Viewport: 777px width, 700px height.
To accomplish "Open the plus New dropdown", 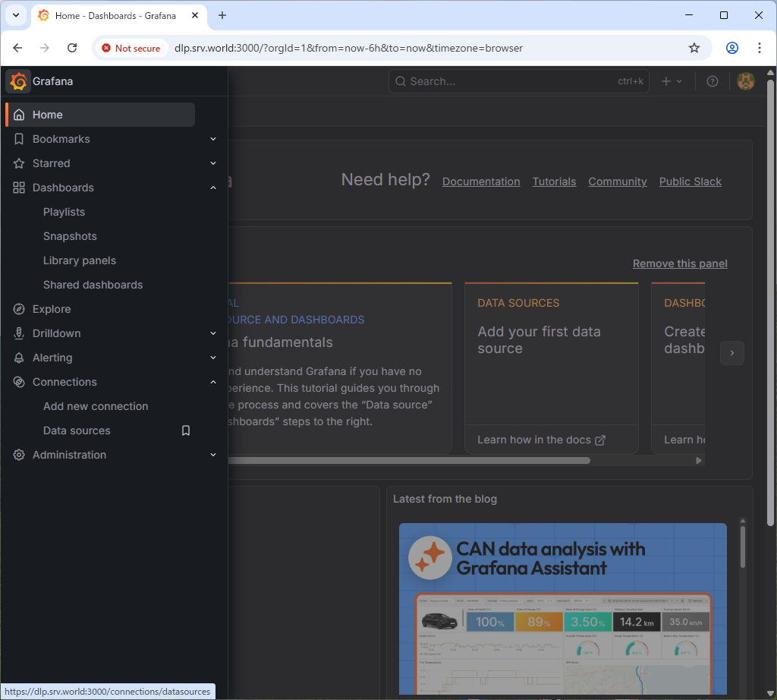I will [672, 81].
